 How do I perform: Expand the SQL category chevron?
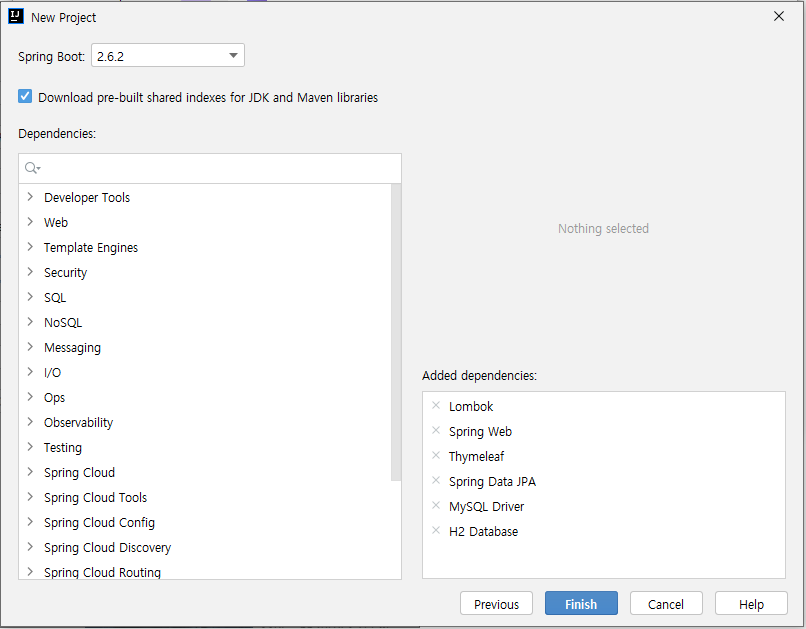(30, 297)
